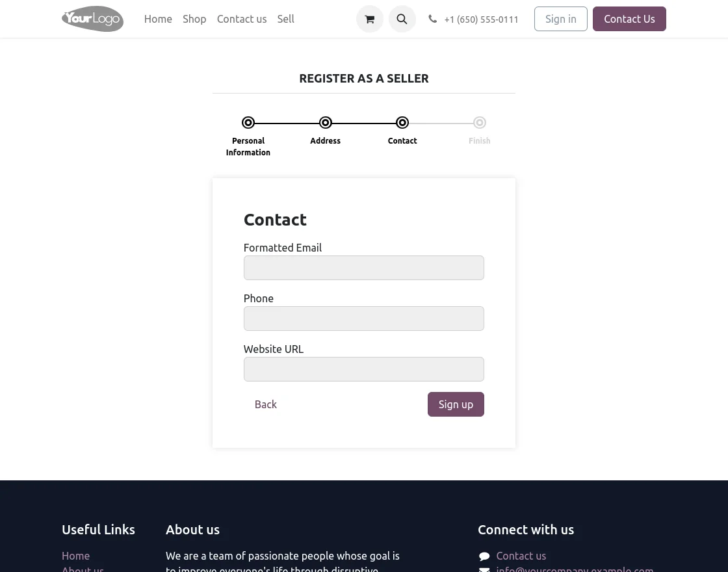Navigate to the Sell page
This screenshot has width=728, height=572.
[285, 19]
